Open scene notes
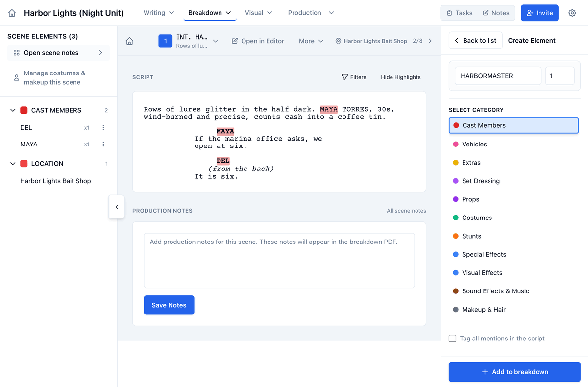588x387 pixels. click(x=58, y=53)
